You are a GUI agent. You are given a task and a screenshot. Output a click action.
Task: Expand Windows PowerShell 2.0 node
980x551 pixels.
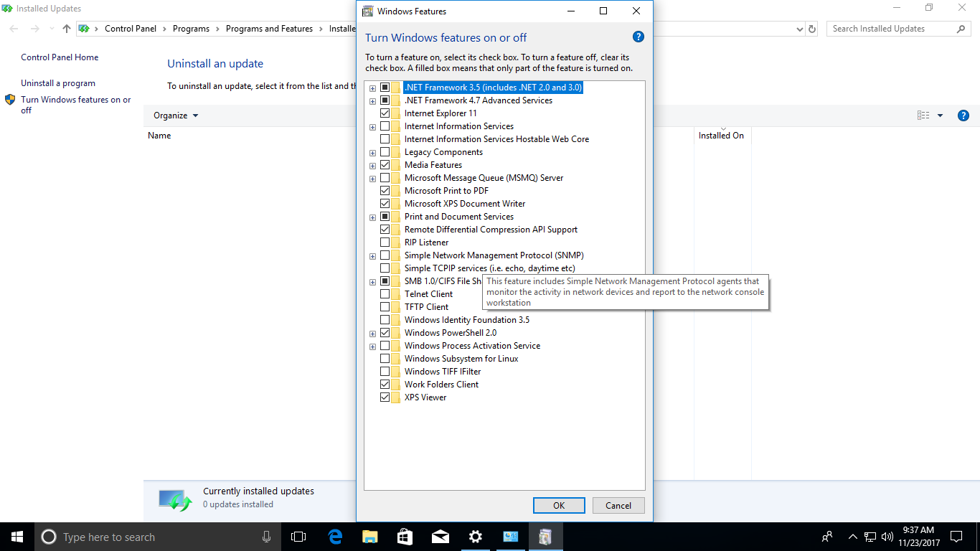click(372, 334)
